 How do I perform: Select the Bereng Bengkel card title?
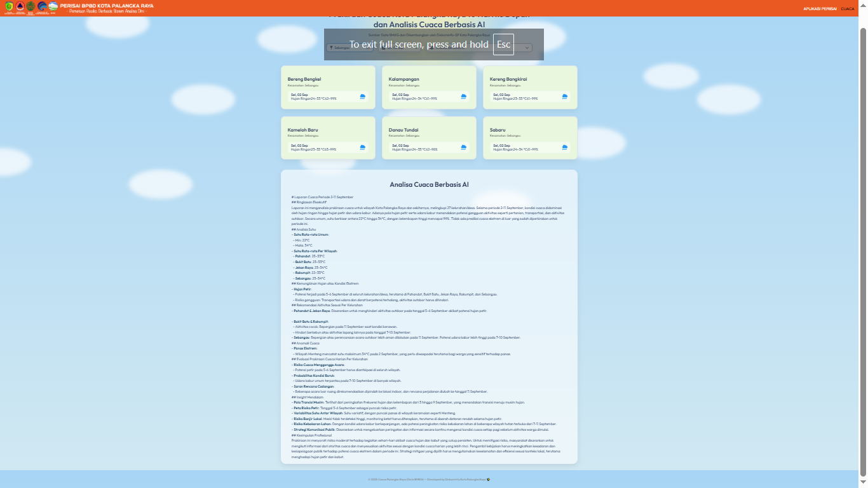click(x=304, y=79)
